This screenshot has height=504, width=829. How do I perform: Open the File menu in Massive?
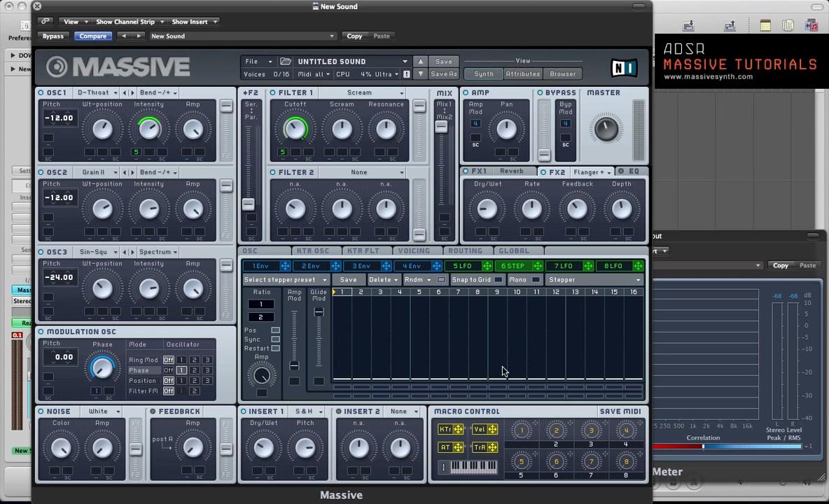[258, 62]
